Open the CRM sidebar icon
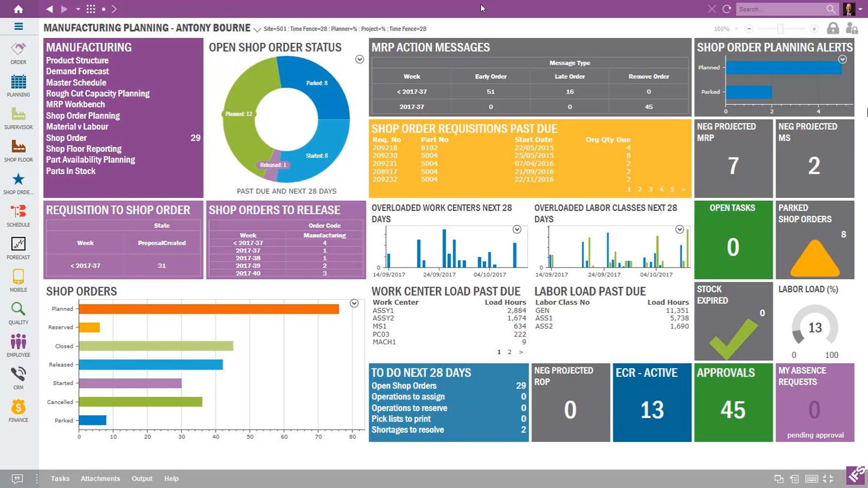Screen dimensions: 868x488 click(x=19, y=379)
